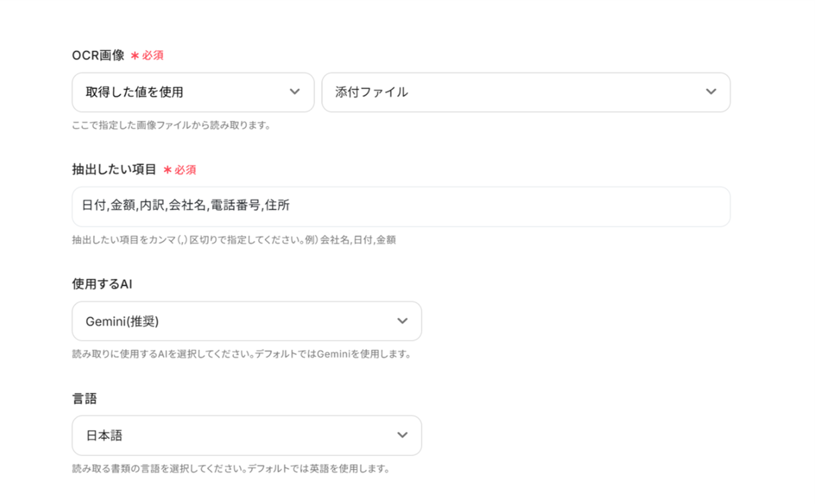Viewport: 815px width, 504px height.
Task: Click the 抽出したい項目 field label
Action: (114, 169)
